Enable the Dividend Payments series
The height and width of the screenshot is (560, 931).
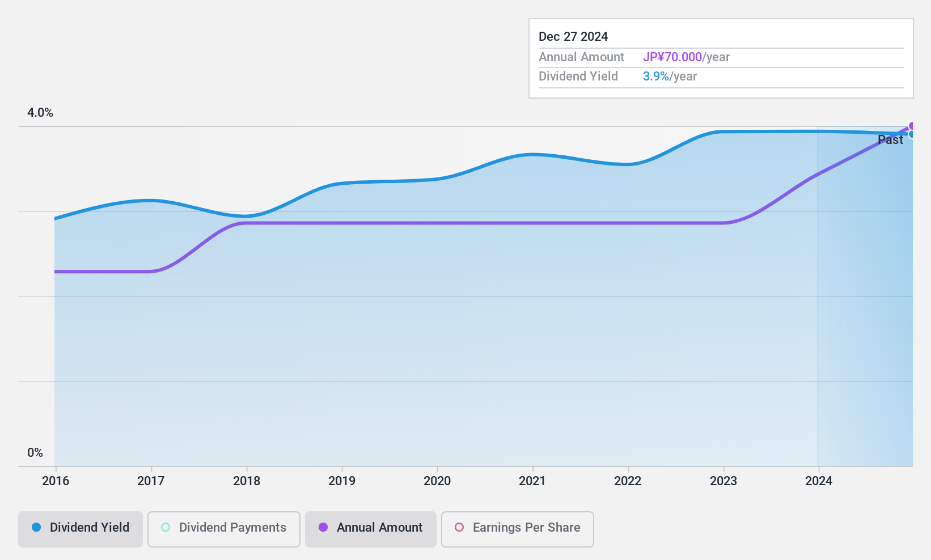point(223,529)
